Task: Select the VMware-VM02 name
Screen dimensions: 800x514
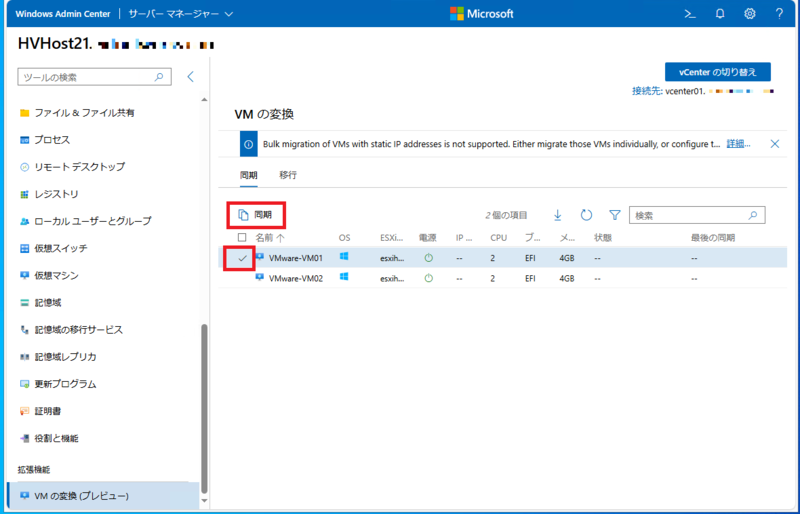Action: 296,279
